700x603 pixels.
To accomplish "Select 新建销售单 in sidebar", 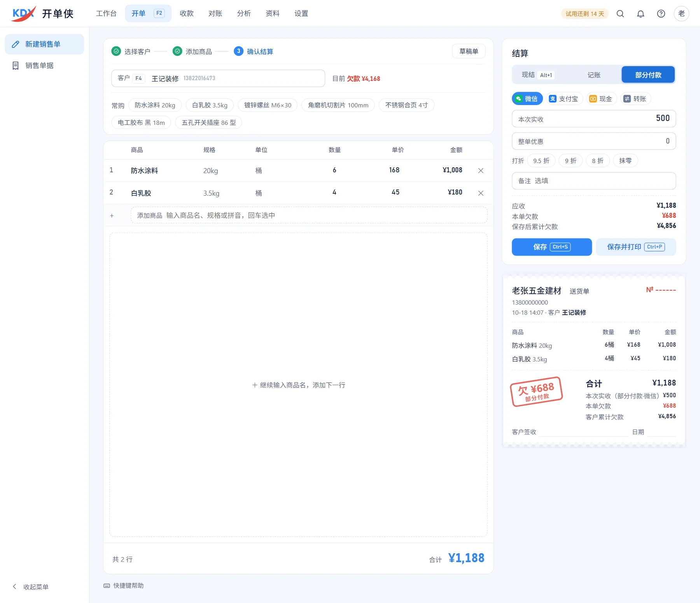I will point(44,44).
